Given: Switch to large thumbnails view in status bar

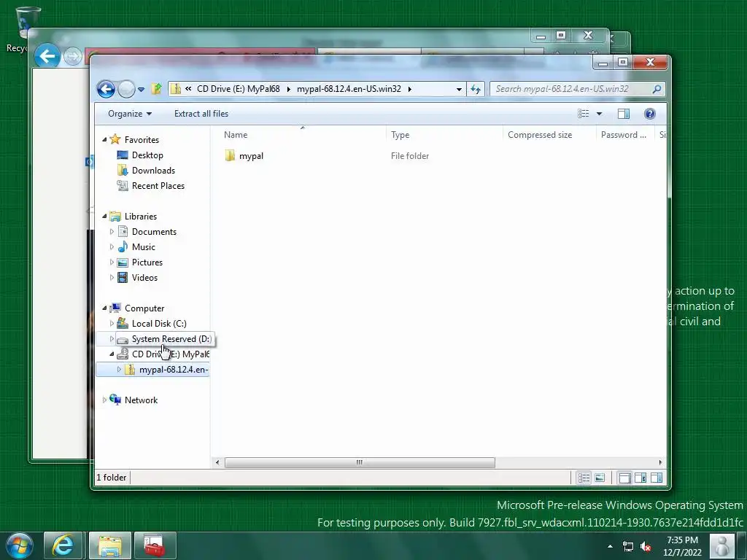Looking at the screenshot, I should click(600, 478).
